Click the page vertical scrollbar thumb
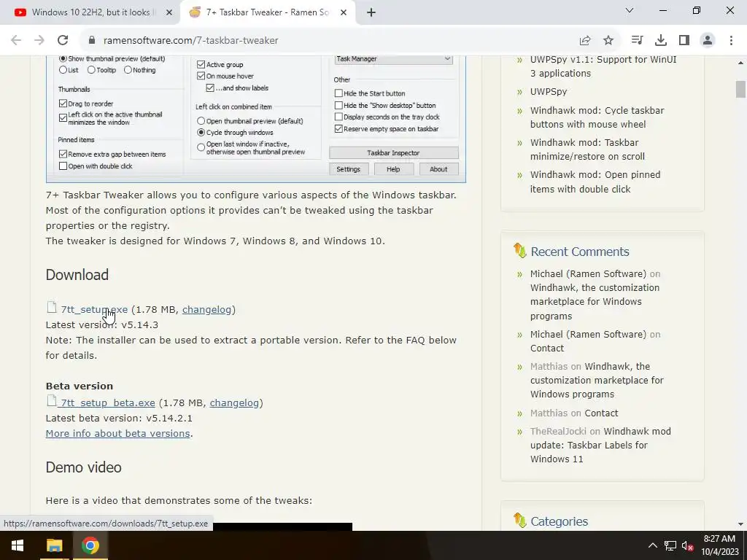Viewport: 747px width, 560px height. [x=740, y=90]
